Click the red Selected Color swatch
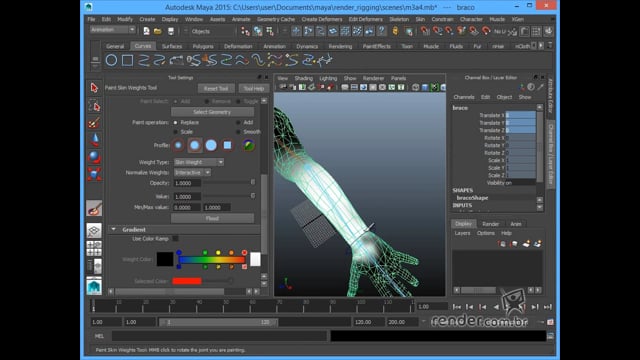 click(x=187, y=281)
